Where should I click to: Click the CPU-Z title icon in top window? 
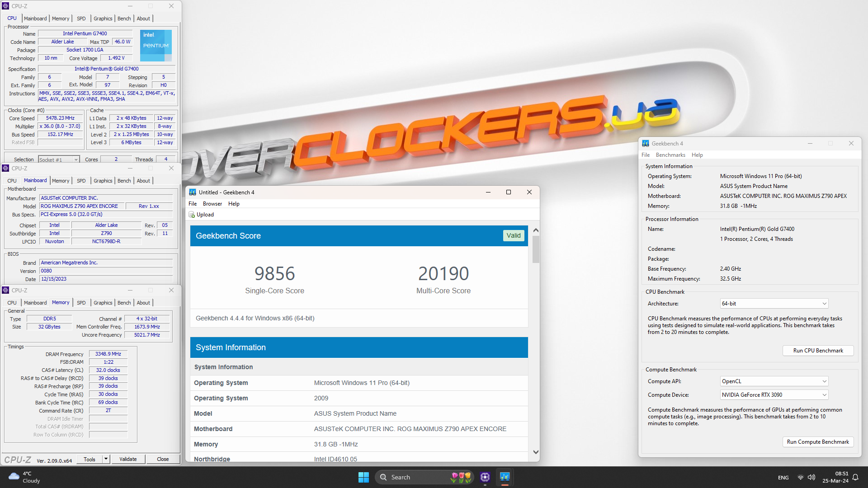(x=6, y=6)
